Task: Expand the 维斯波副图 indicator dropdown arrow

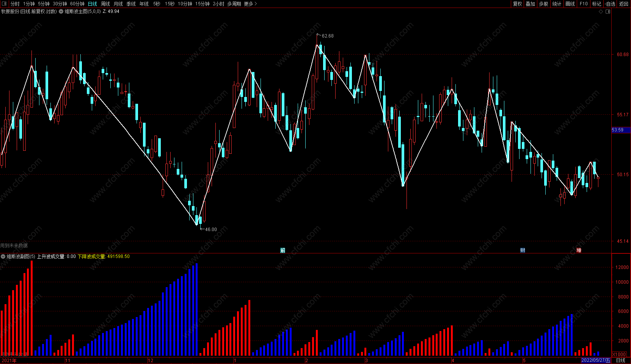Action: click(3, 256)
